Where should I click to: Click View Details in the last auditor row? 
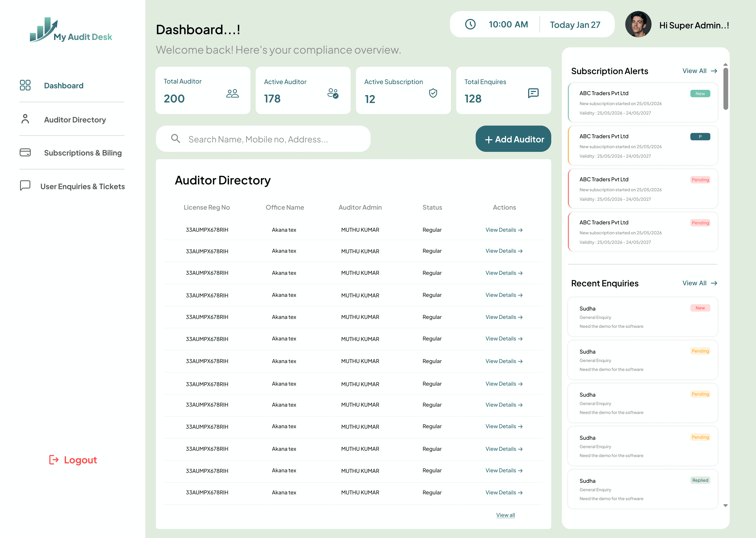(504, 493)
